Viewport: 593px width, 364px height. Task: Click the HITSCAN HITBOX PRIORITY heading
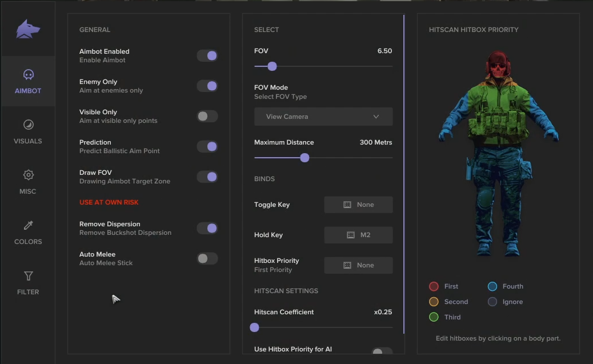click(x=474, y=30)
